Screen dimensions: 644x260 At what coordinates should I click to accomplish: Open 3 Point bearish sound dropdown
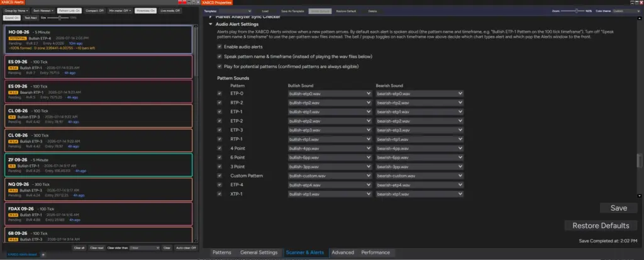tap(419, 167)
